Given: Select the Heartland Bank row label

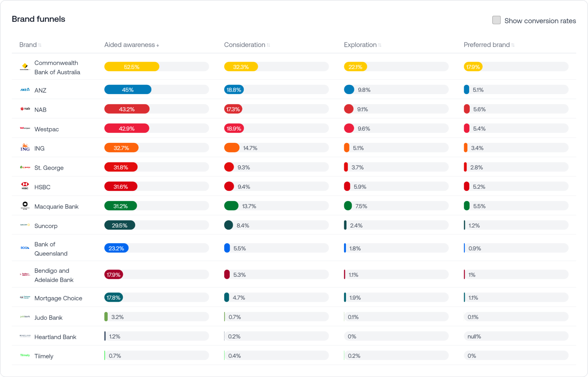Looking at the screenshot, I should pos(55,336).
